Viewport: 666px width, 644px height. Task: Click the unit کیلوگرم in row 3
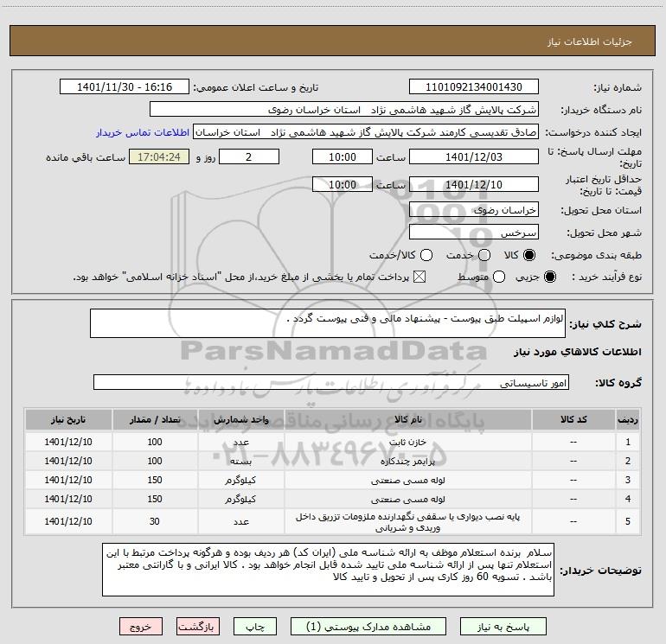(x=240, y=480)
